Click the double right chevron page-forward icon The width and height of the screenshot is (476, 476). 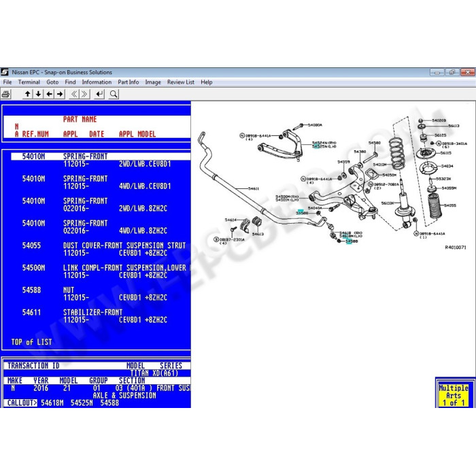[85, 94]
